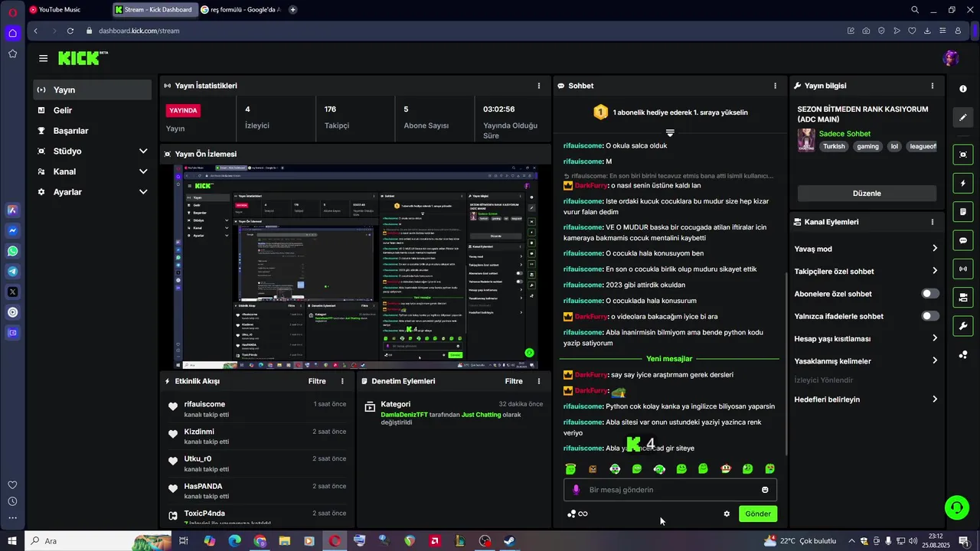The height and width of the screenshot is (551, 980).
Task: Open the Yayın İstatistikleri three-dot menu
Action: (539, 86)
